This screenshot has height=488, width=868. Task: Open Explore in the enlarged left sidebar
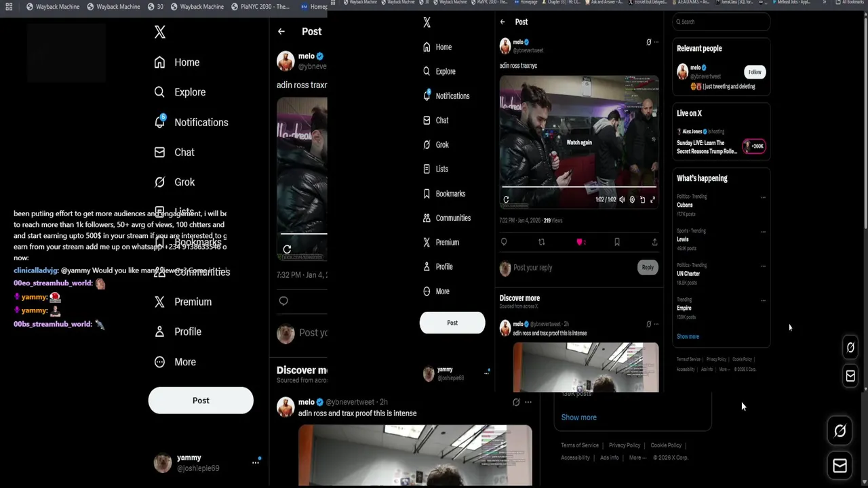(180, 92)
